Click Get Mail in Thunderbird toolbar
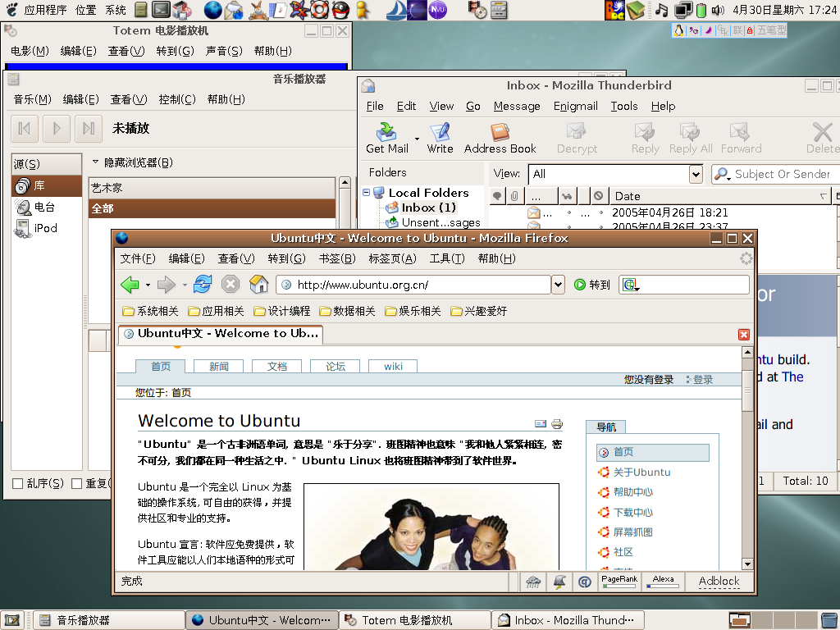The image size is (840, 630). pos(387,138)
